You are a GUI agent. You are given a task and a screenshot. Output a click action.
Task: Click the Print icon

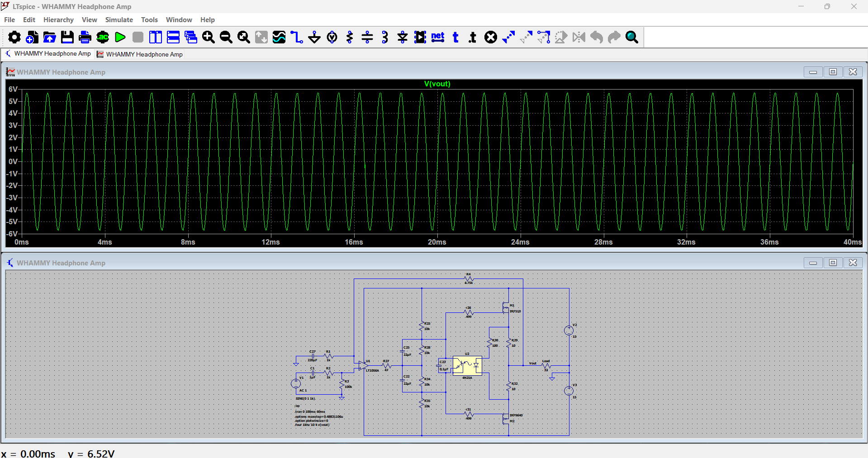(x=85, y=37)
